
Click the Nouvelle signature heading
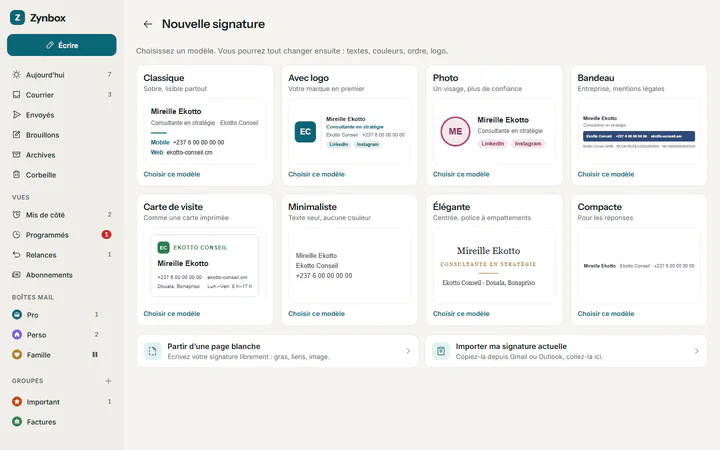pyautogui.click(x=213, y=24)
